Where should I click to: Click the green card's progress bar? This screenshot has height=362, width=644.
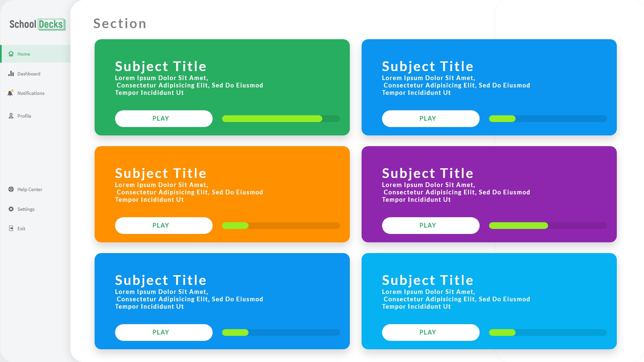281,119
